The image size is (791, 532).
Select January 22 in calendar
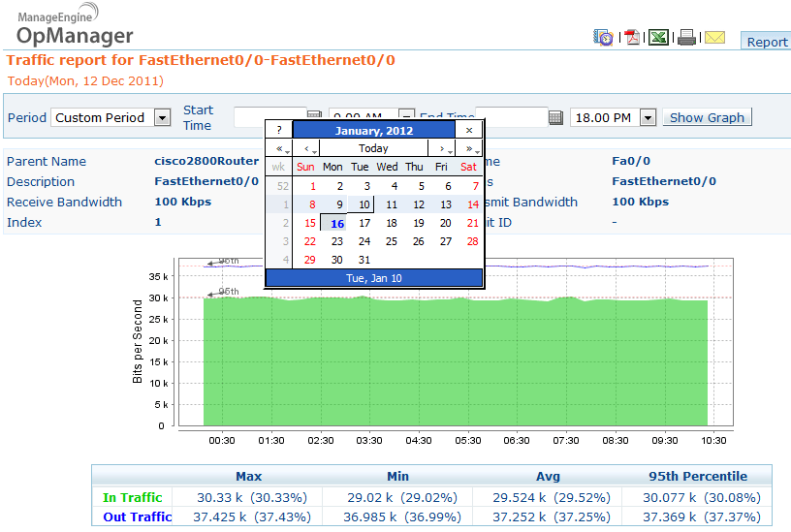click(x=306, y=241)
